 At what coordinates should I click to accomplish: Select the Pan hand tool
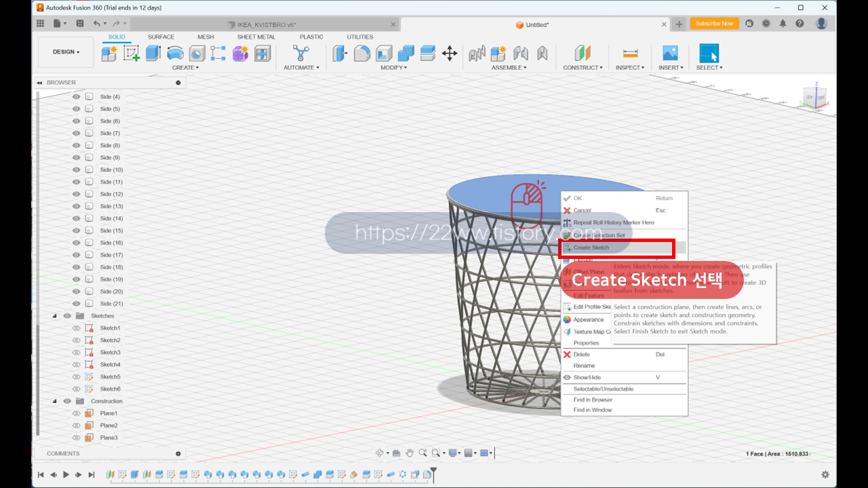point(410,453)
